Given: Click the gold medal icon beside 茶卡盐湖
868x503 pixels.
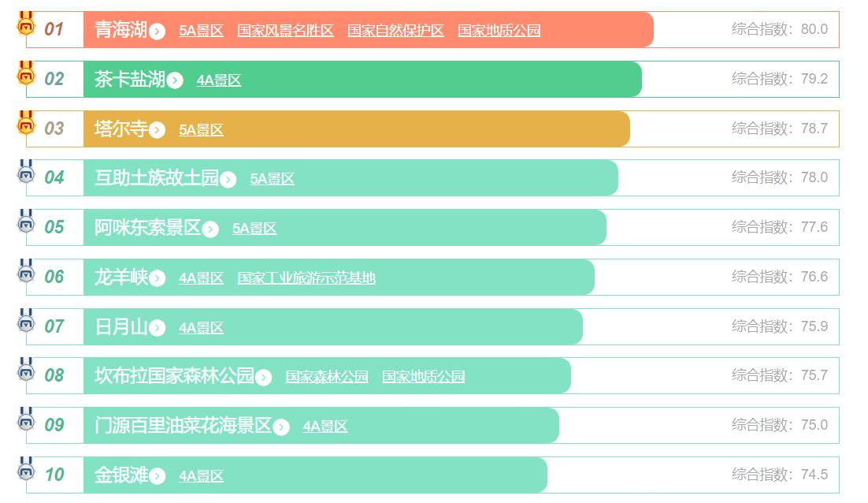Looking at the screenshot, I should click(x=27, y=74).
